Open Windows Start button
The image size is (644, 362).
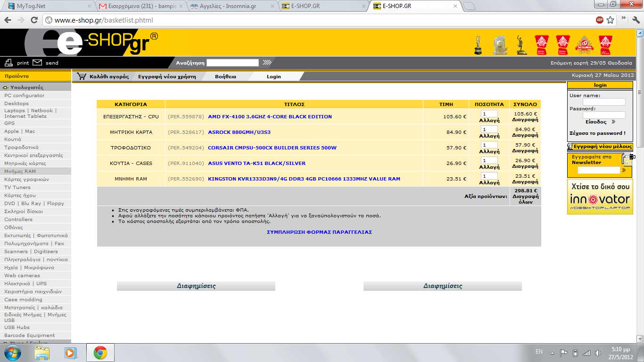click(12, 353)
